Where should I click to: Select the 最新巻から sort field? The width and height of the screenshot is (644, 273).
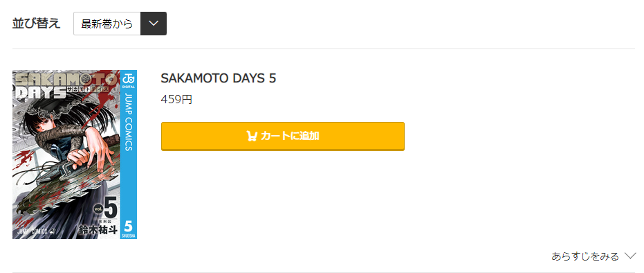(x=107, y=24)
